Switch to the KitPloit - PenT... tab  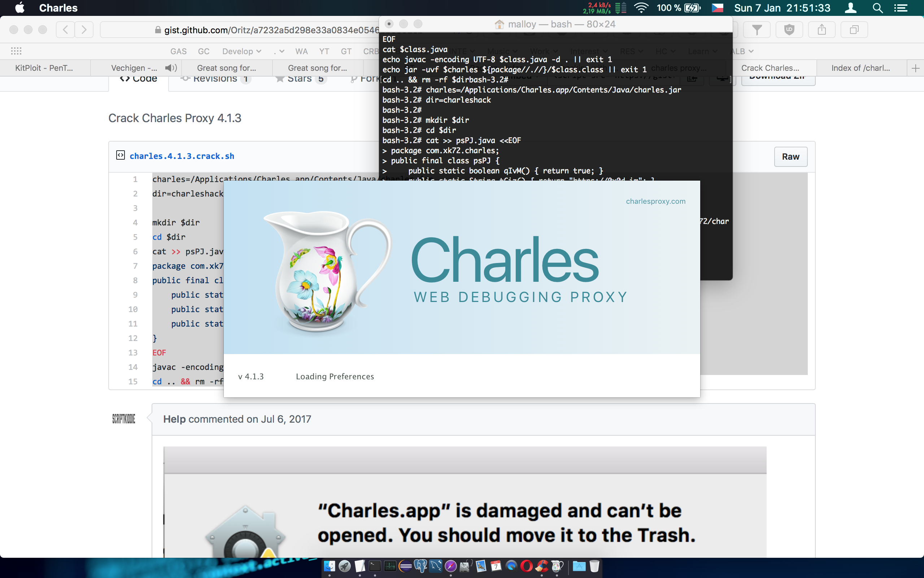pos(45,68)
